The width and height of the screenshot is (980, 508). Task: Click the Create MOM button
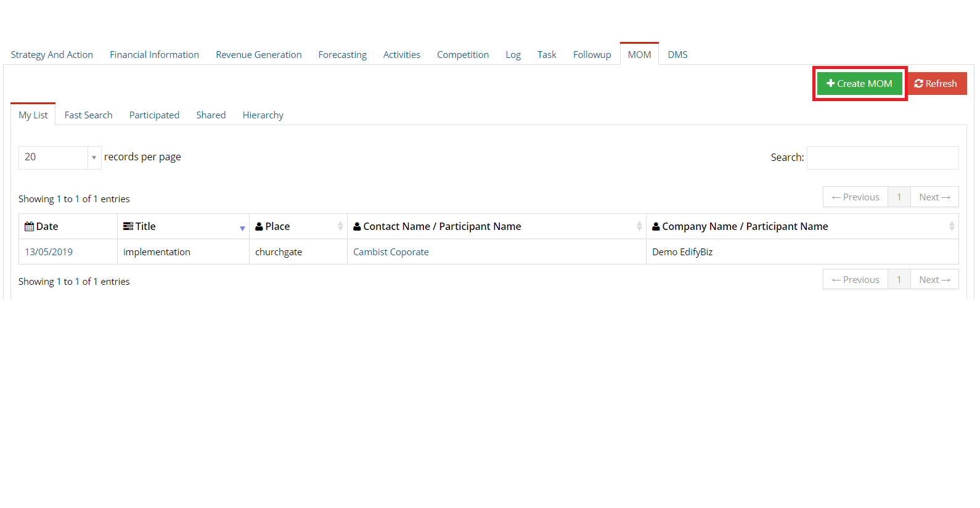click(859, 84)
